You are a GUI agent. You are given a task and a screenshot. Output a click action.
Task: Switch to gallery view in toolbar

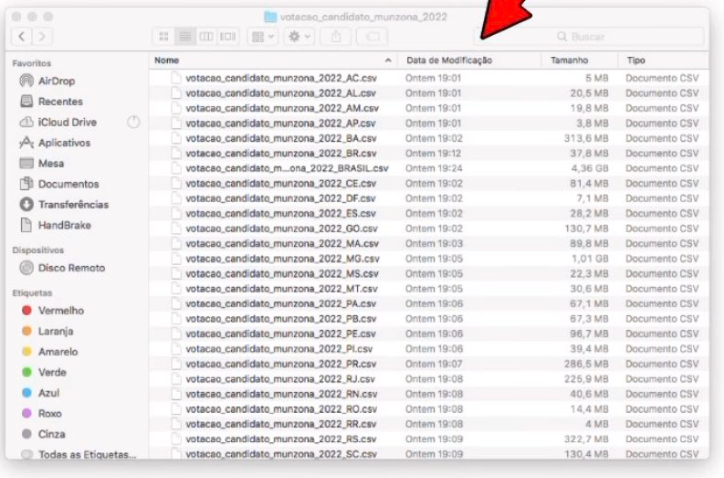tap(228, 36)
